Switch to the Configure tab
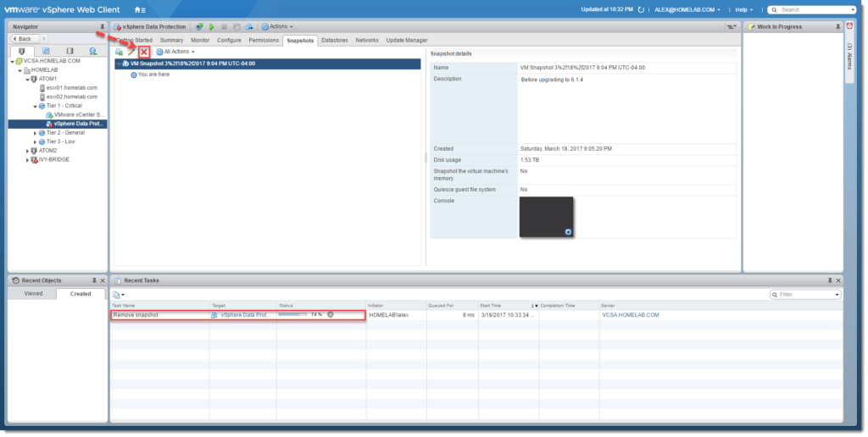This screenshot has width=868, height=437. click(229, 41)
